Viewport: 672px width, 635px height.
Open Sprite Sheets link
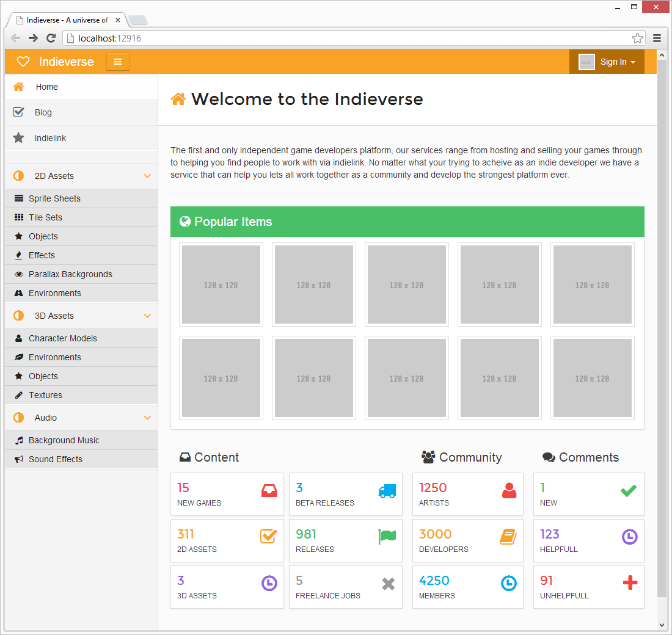(x=81, y=198)
